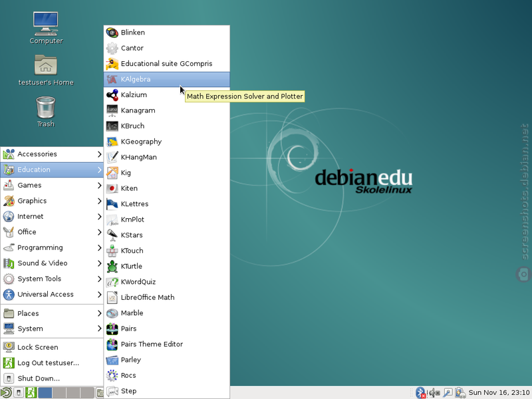Image resolution: width=532 pixels, height=399 pixels.
Task: Expand the Programming submenu
Action: point(52,248)
